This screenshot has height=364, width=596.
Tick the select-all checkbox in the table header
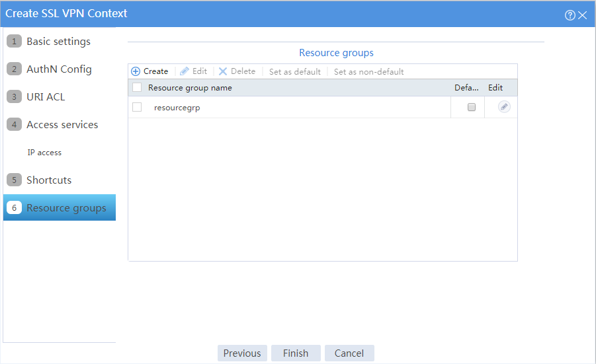tap(137, 88)
